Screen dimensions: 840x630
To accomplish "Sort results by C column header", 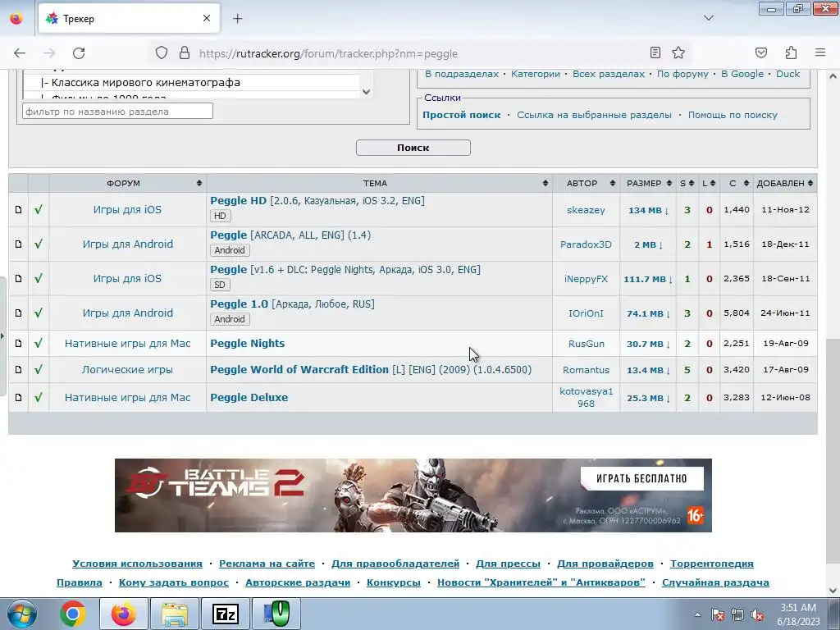I will (x=737, y=183).
